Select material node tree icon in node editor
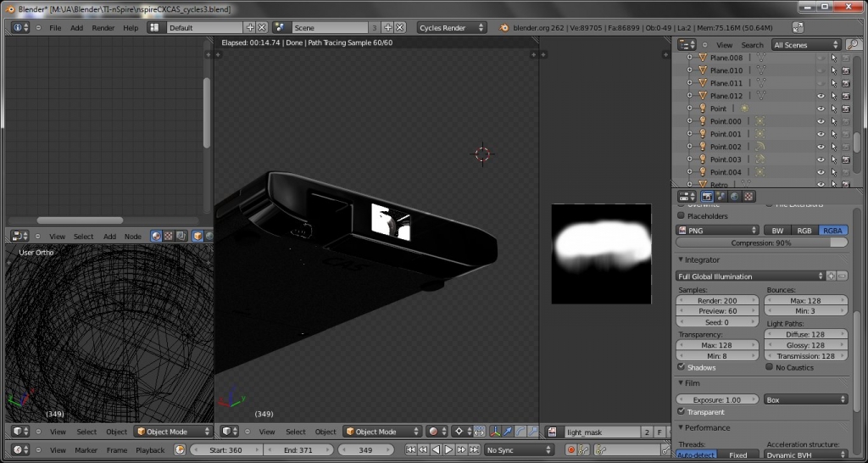The height and width of the screenshot is (463, 868). (156, 236)
